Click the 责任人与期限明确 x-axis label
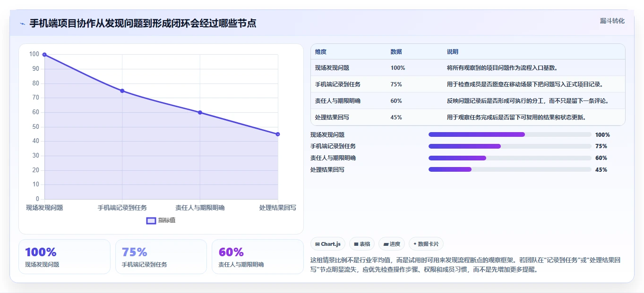The image size is (644, 293). [200, 208]
